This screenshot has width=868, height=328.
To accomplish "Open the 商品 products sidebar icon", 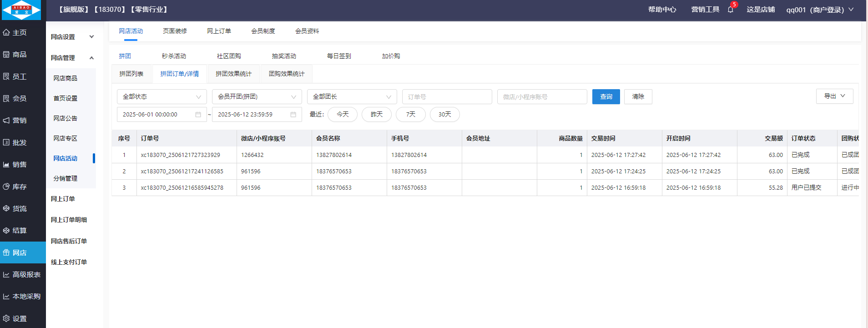I will pyautogui.click(x=6, y=55).
